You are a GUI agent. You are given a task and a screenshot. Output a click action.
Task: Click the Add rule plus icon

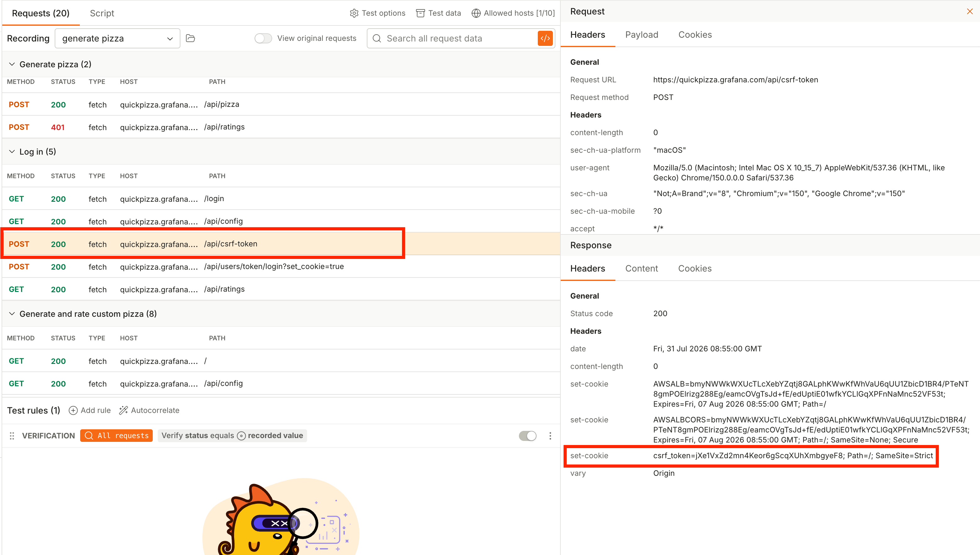[x=73, y=410]
